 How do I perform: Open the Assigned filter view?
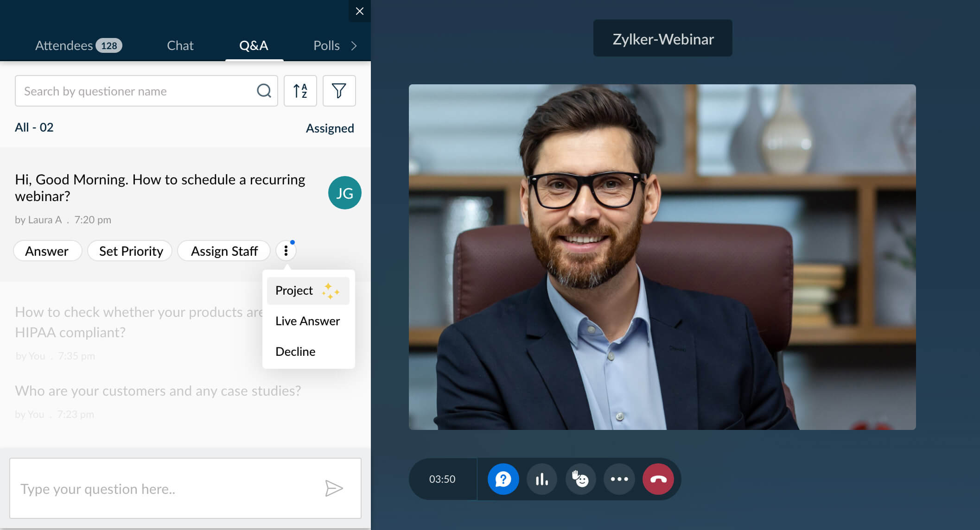[x=330, y=128]
